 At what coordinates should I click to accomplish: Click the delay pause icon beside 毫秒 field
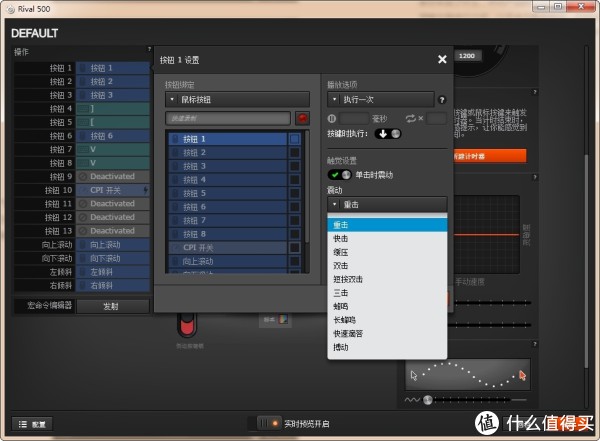tap(332, 119)
